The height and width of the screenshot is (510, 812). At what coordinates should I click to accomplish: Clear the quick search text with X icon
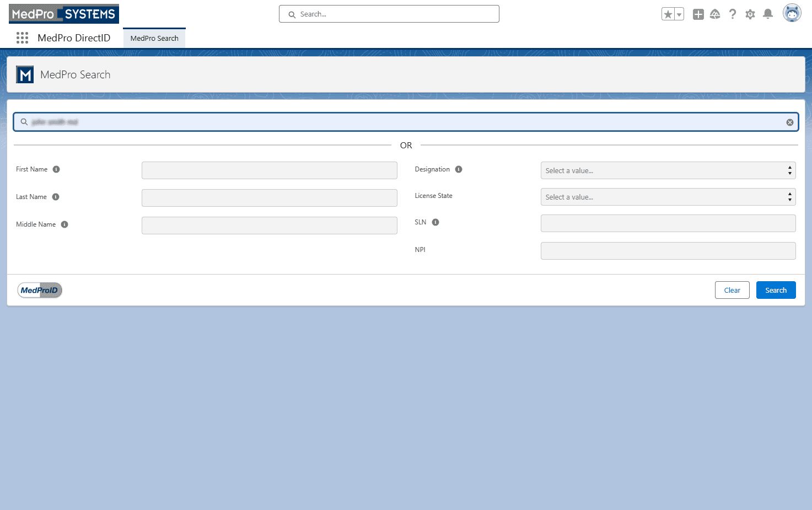pos(790,122)
